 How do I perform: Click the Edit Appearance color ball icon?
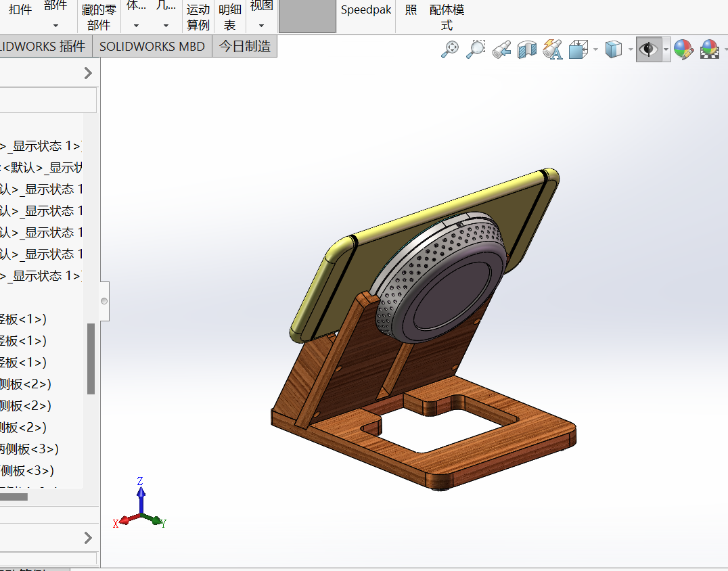(x=683, y=49)
